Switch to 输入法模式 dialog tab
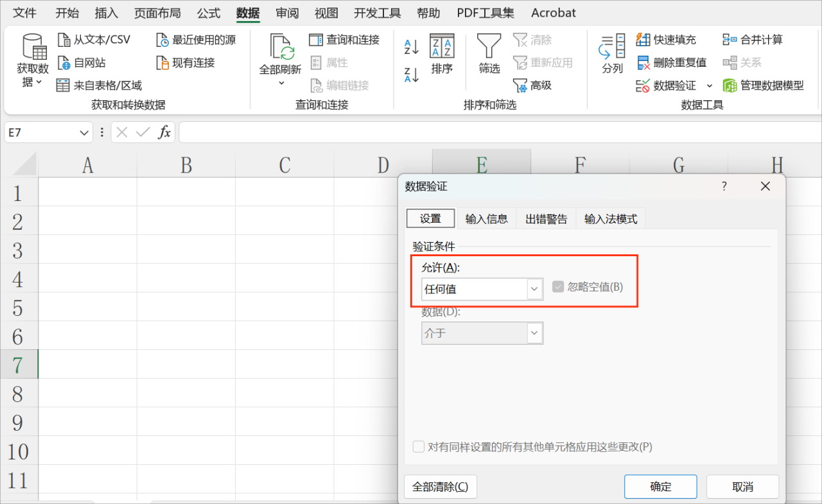This screenshot has height=504, width=822. [x=611, y=219]
